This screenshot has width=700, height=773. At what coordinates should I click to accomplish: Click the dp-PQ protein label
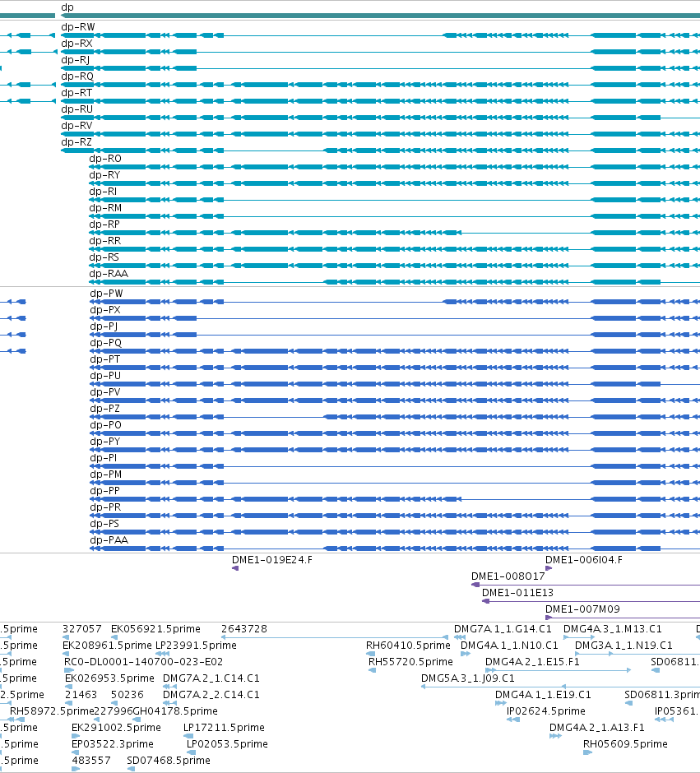(106, 343)
